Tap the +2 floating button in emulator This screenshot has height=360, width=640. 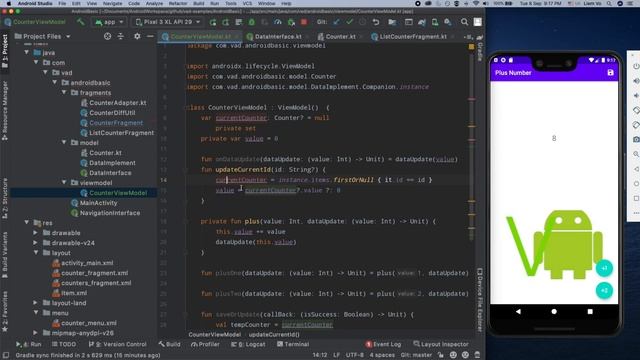point(604,291)
